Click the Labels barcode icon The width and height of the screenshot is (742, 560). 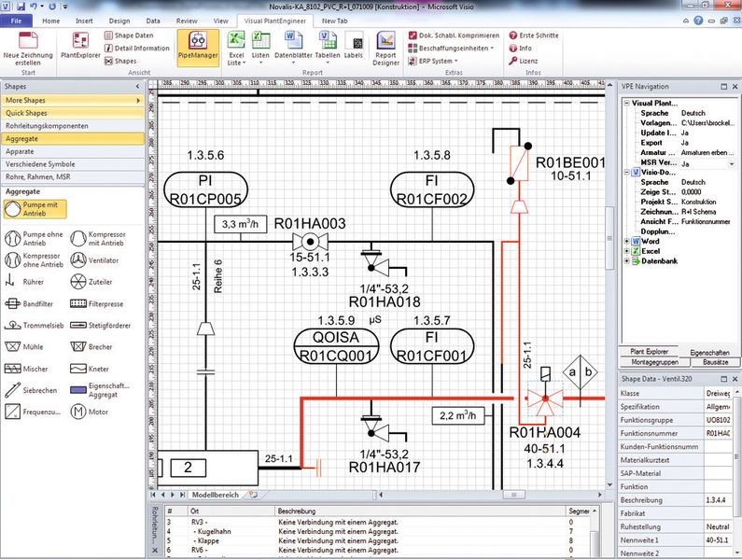[x=354, y=46]
